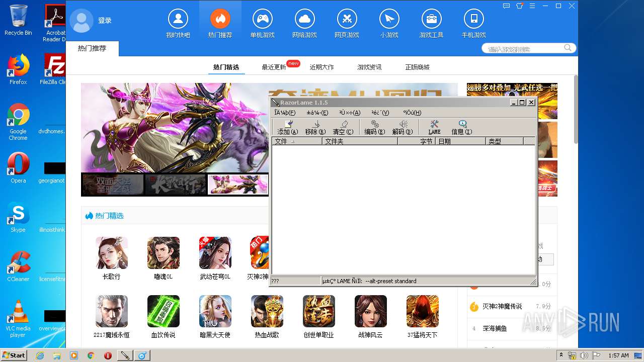Open the 热血战歌 game icon
The height and width of the screenshot is (362, 644).
267,311
